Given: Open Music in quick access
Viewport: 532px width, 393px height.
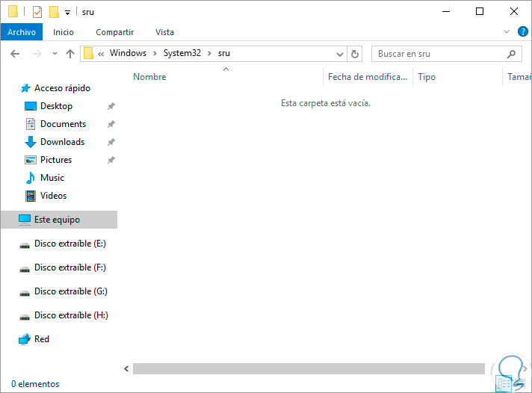Looking at the screenshot, I should tap(52, 178).
